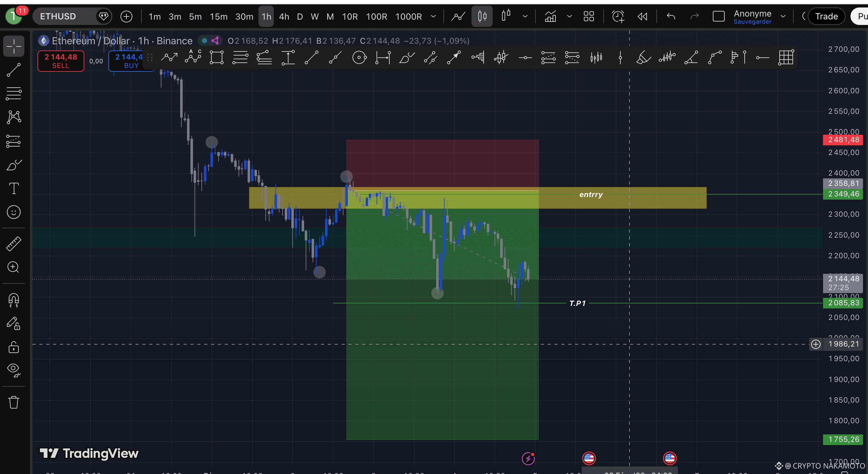Select the 15m timeframe
The height and width of the screenshot is (474, 868).
point(218,16)
